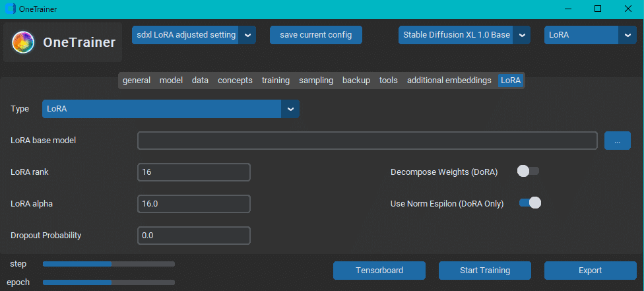The height and width of the screenshot is (291, 644).
Task: Click the "OneTrainer" heading text
Action: tap(79, 42)
